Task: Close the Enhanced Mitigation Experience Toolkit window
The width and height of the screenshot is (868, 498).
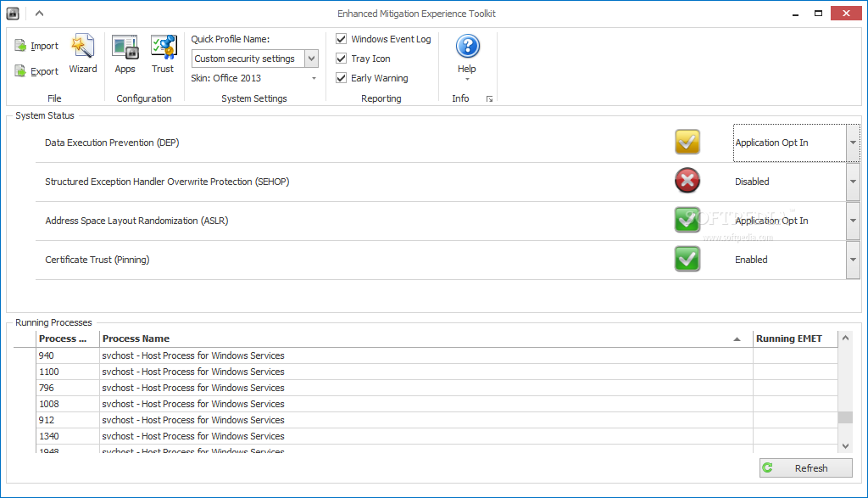Action: 846,14
